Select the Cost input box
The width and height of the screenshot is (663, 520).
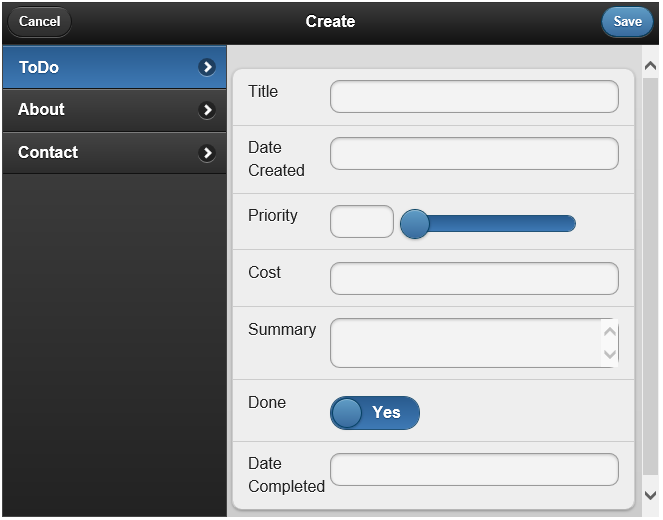pyautogui.click(x=474, y=279)
